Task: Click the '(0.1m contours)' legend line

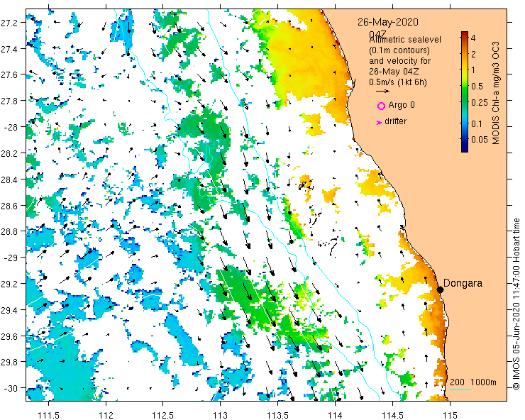Action: click(x=399, y=50)
